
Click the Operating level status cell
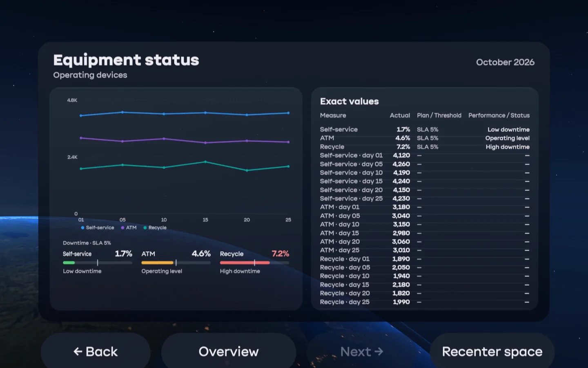pos(507,138)
